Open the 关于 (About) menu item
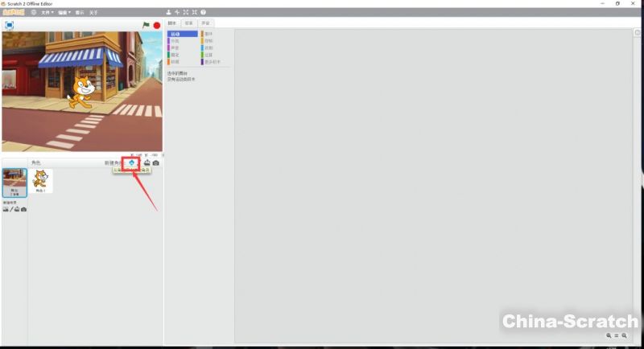The image size is (644, 349). tap(93, 13)
